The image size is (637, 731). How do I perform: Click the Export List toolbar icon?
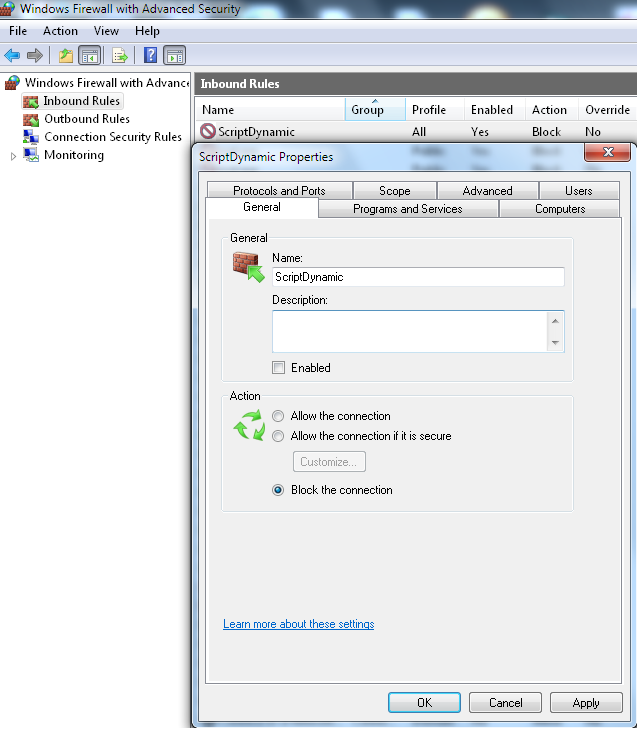tap(120, 55)
